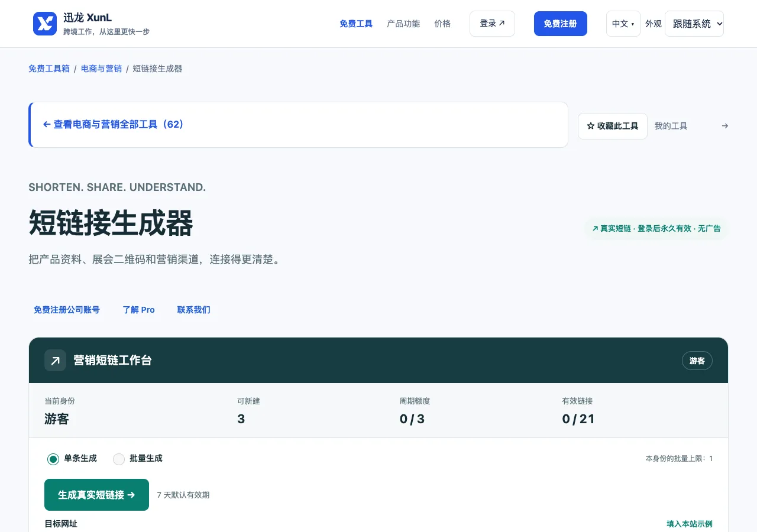Click the 7 天默认有效期 note
Image resolution: width=757 pixels, height=532 pixels.
[x=183, y=495]
